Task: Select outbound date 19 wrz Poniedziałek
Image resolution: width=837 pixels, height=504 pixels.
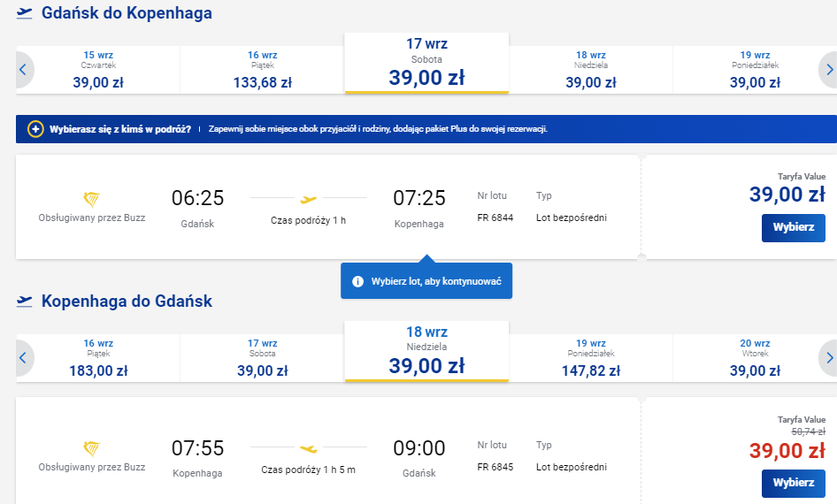Action: coord(755,70)
